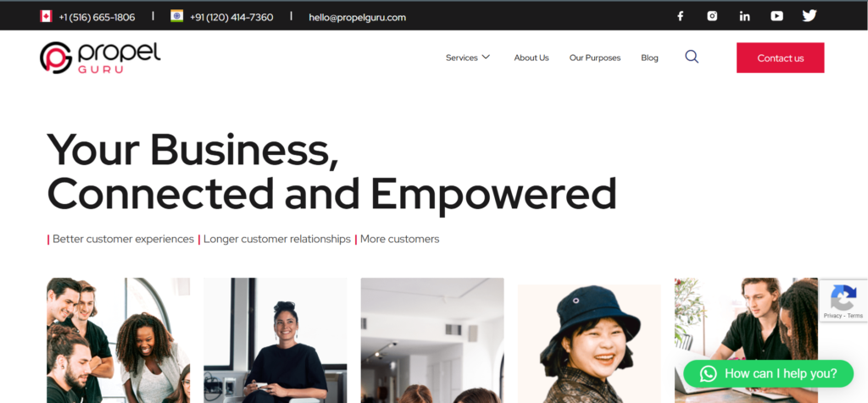Click the woman in bucket hat photo
Screen dimensions: 868x403
coord(589,343)
